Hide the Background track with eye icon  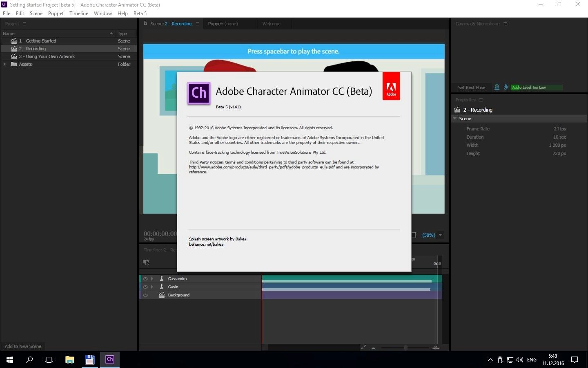(145, 295)
